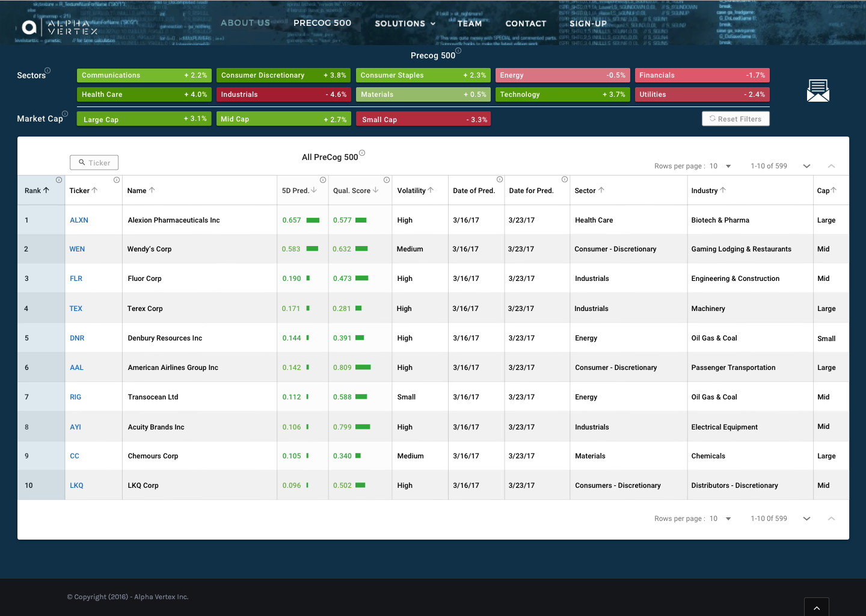Image resolution: width=866 pixels, height=616 pixels.
Task: Go to previous page using top up chevron
Action: coord(831,166)
